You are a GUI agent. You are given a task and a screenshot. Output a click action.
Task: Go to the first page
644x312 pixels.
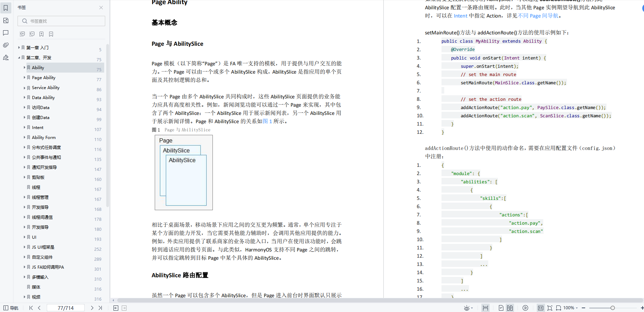31,308
